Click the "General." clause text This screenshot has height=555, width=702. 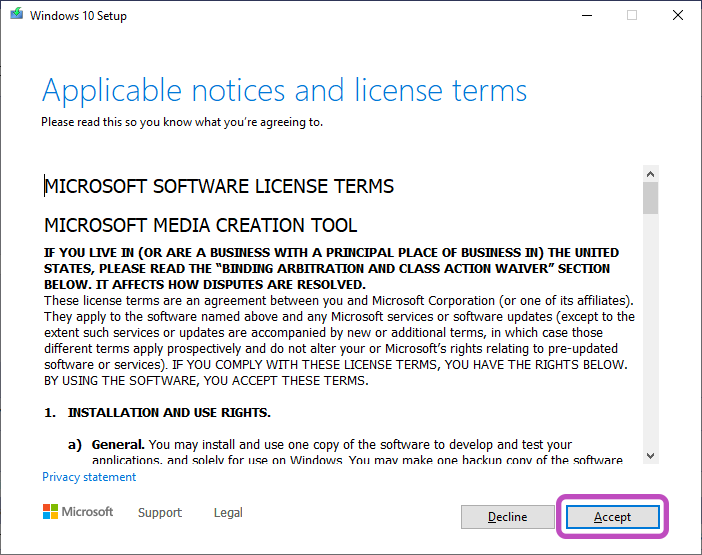tap(118, 444)
